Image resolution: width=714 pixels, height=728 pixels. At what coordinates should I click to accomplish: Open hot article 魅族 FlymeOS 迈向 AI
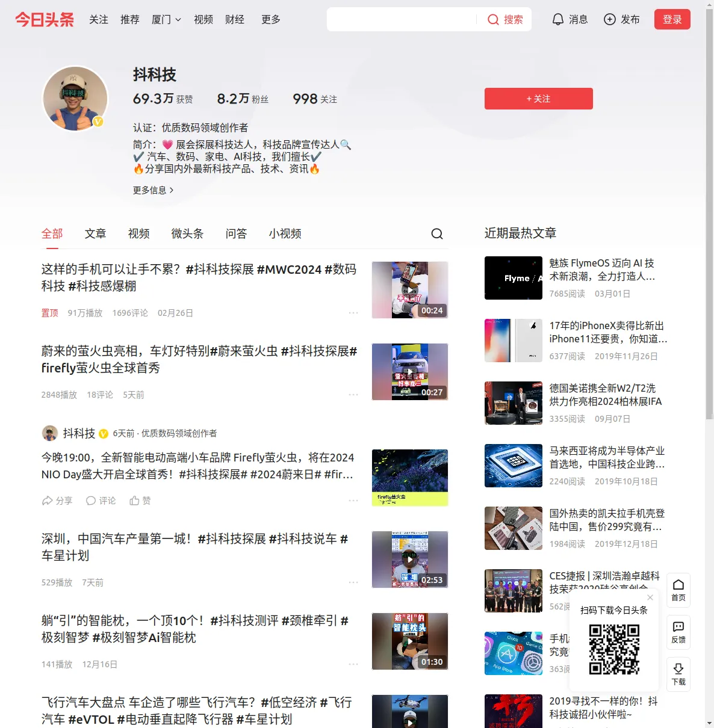[603, 270]
